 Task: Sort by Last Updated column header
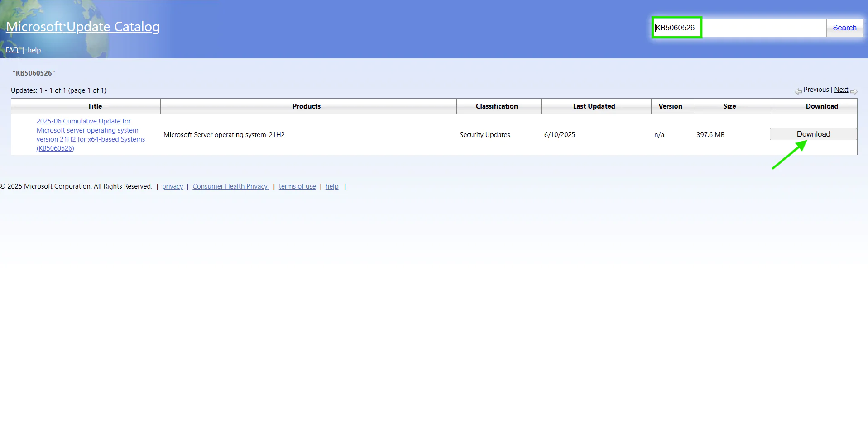pos(594,106)
